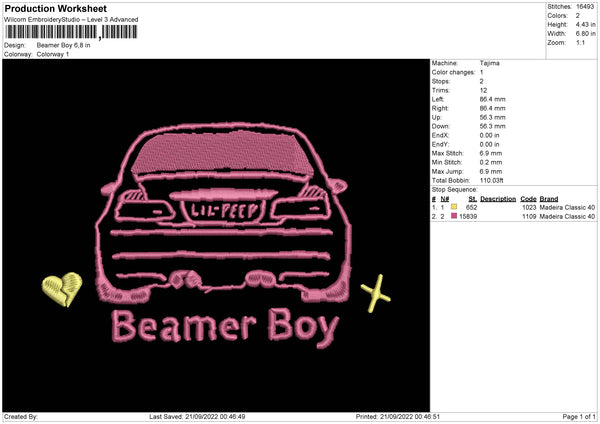This screenshot has width=600, height=424.
Task: Click 'Madeira Classic 40' in the code 1023 row
Action: pos(567,207)
